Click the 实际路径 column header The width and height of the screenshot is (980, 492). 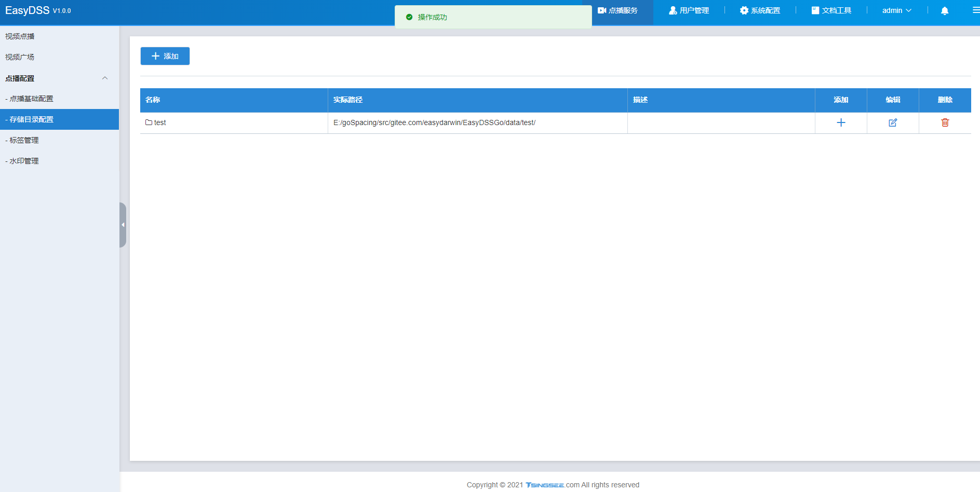(478, 100)
